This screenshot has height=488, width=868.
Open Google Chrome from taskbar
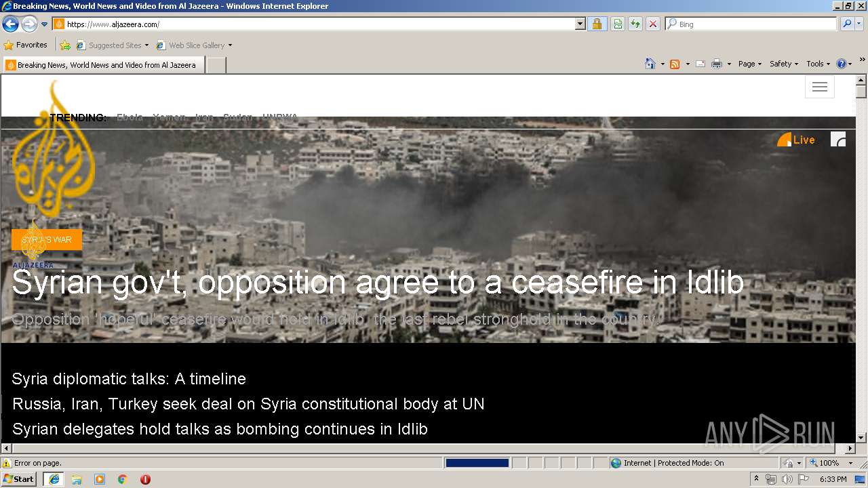123,479
